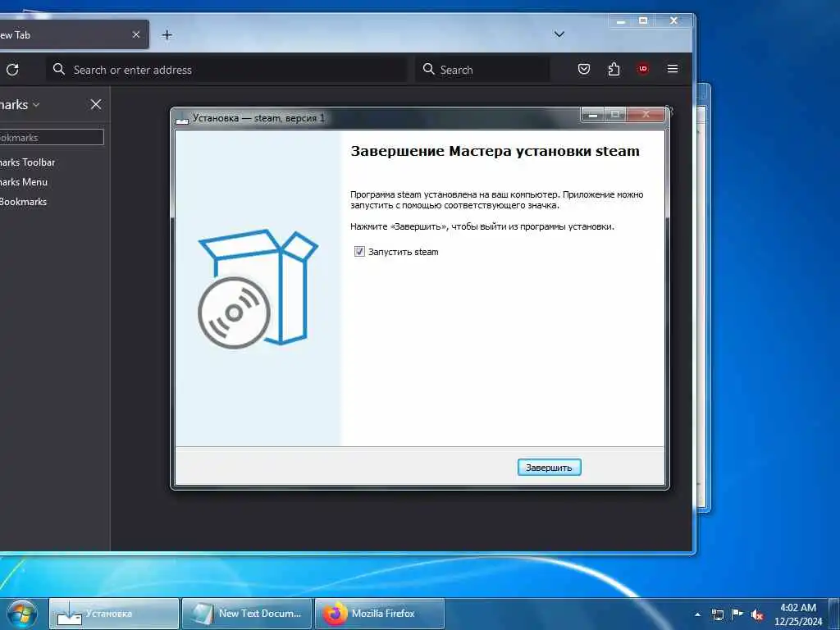Click the search magnifier in address bar

pyautogui.click(x=59, y=69)
